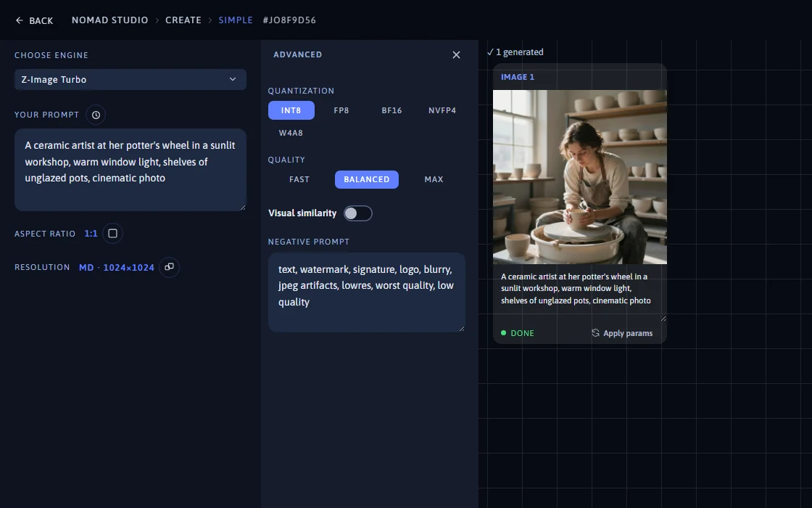Click the Simple breadcrumb

pos(236,20)
